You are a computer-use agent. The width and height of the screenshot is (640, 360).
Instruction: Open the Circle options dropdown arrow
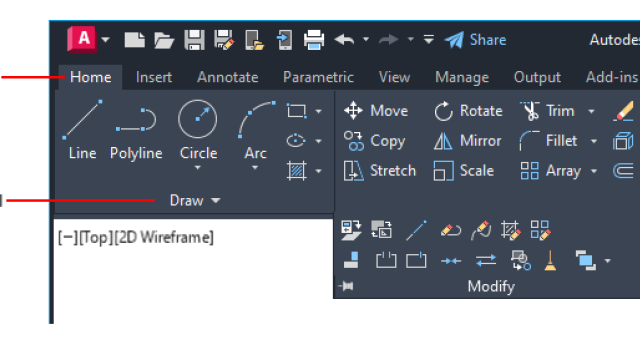pyautogui.click(x=198, y=168)
